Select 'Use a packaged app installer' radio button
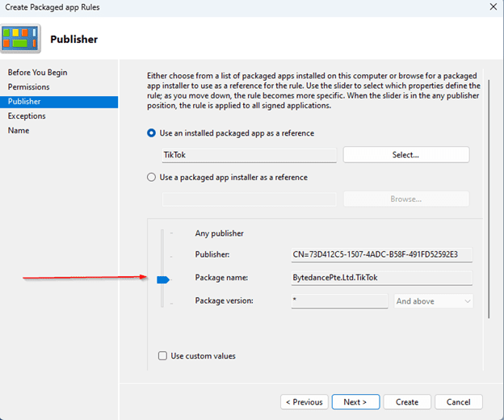 pyautogui.click(x=152, y=178)
